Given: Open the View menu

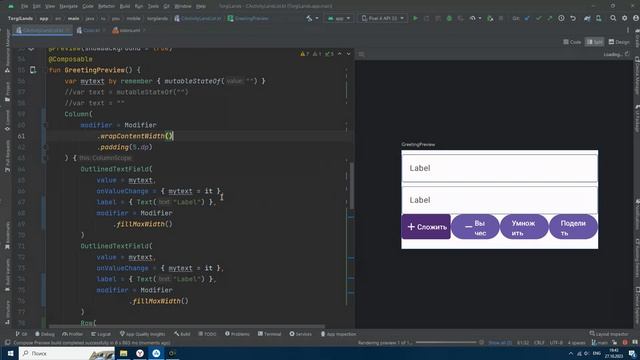Looking at the screenshot, I should click(50, 6).
